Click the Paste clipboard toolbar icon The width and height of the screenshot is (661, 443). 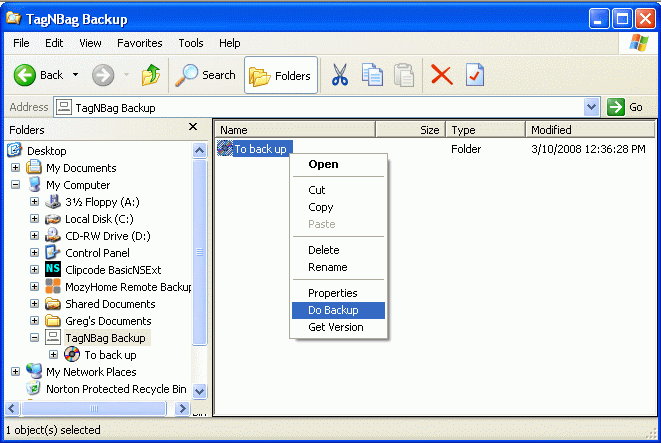404,75
